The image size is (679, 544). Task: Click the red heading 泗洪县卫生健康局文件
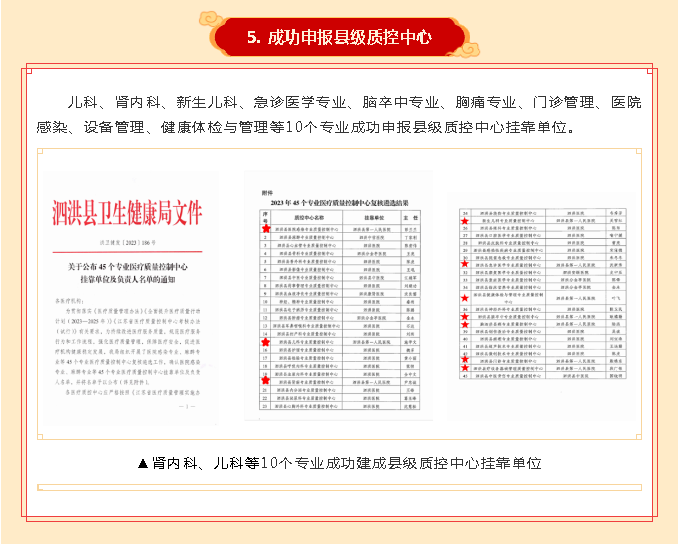pyautogui.click(x=127, y=213)
